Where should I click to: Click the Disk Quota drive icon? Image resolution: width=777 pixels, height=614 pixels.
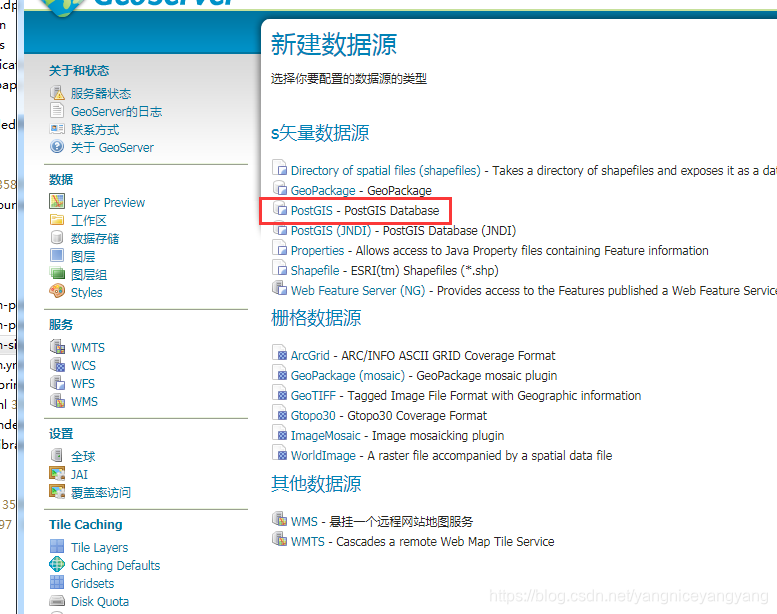coord(57,601)
